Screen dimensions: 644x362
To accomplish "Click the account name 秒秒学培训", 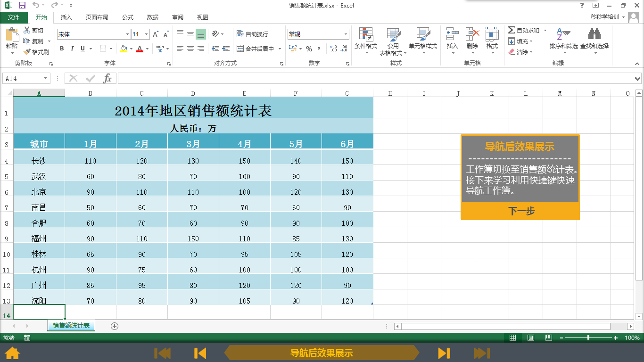I will click(605, 17).
